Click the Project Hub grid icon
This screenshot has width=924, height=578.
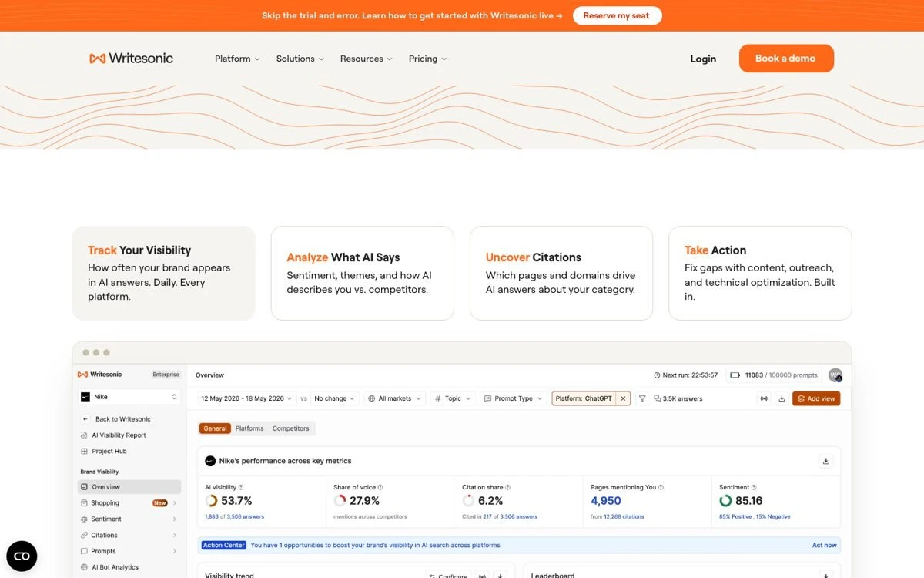coord(85,452)
